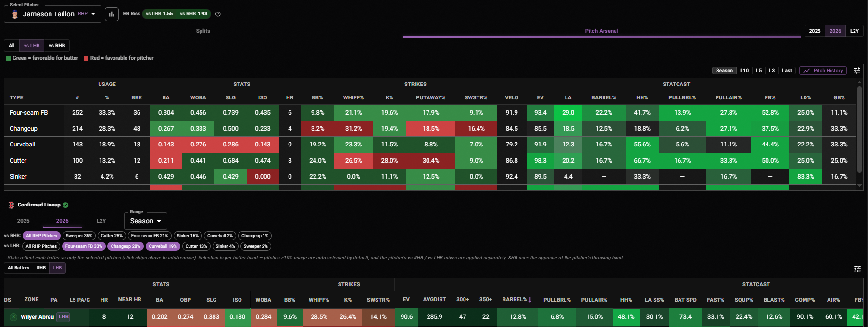Screen dimensions: 868x327
Task: Click Jameson Taillon's player avatar icon
Action: [x=15, y=14]
